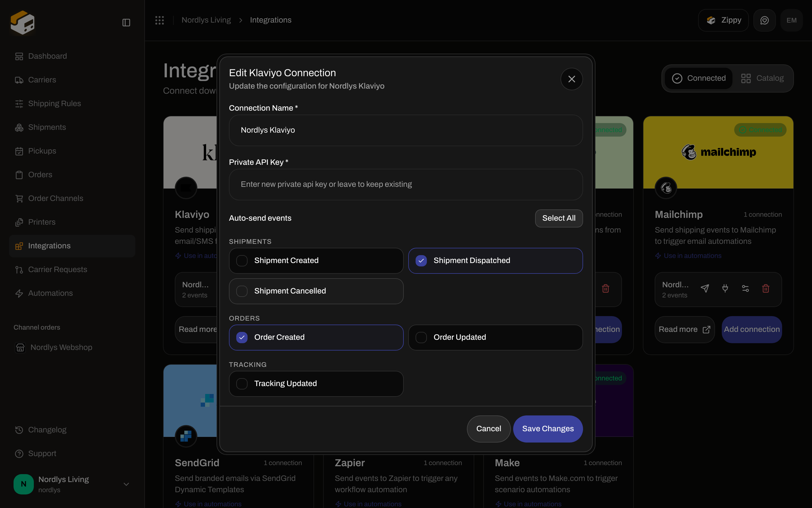This screenshot has width=812, height=508.
Task: Open Zapier Use in automations link
Action: tap(369, 504)
